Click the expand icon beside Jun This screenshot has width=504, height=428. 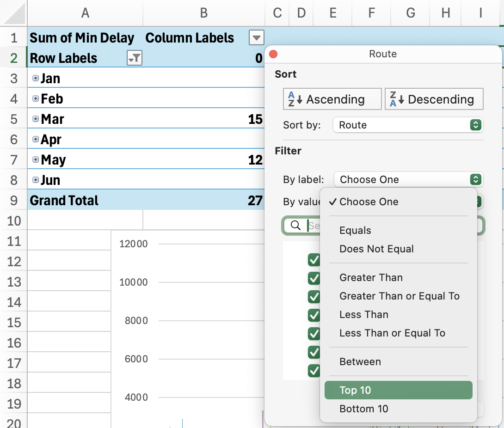[37, 179]
